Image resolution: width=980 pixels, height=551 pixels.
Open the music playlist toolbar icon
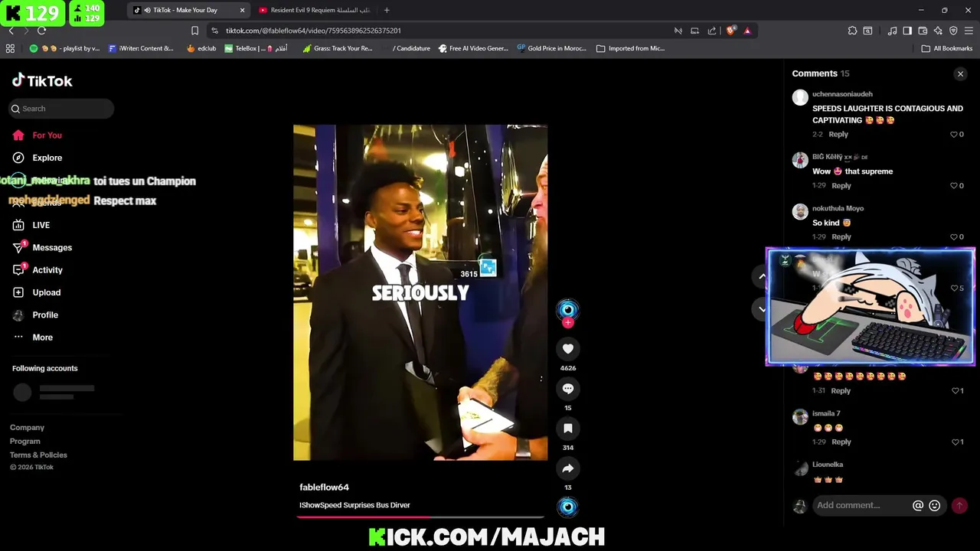click(892, 31)
